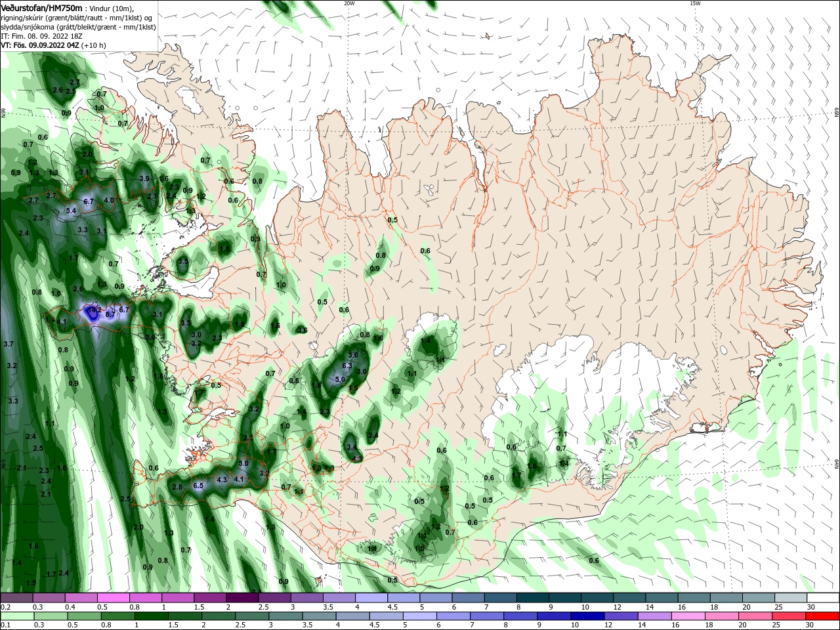
Task: Click the '3.9' precipitation value on the map
Action: [144, 178]
